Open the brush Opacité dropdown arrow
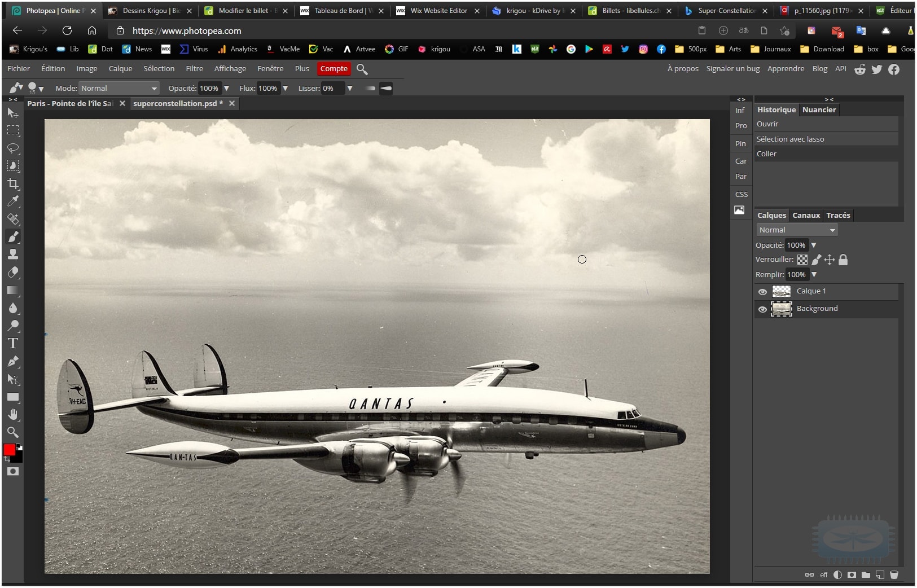 pos(226,88)
